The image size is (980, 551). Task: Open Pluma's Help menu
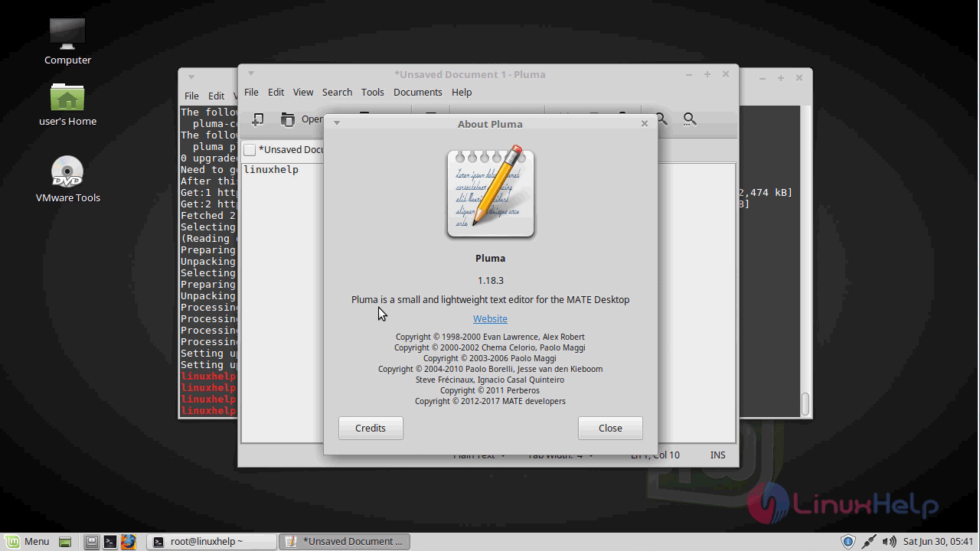tap(462, 92)
